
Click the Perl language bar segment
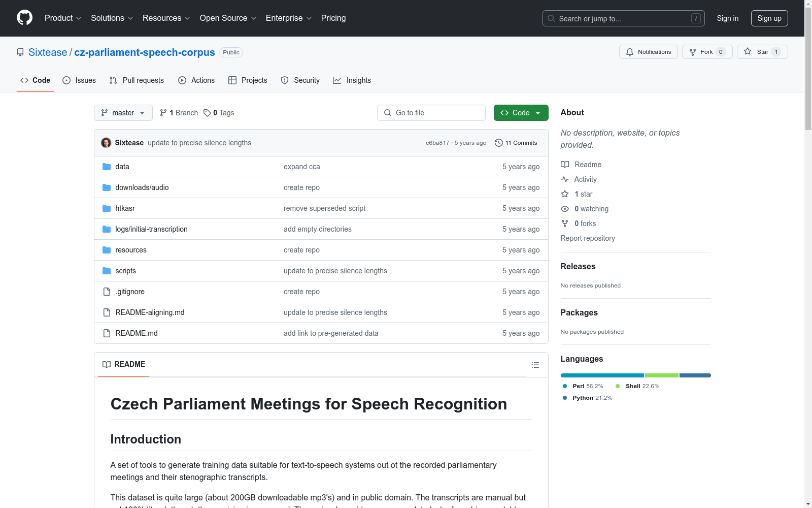pos(602,375)
